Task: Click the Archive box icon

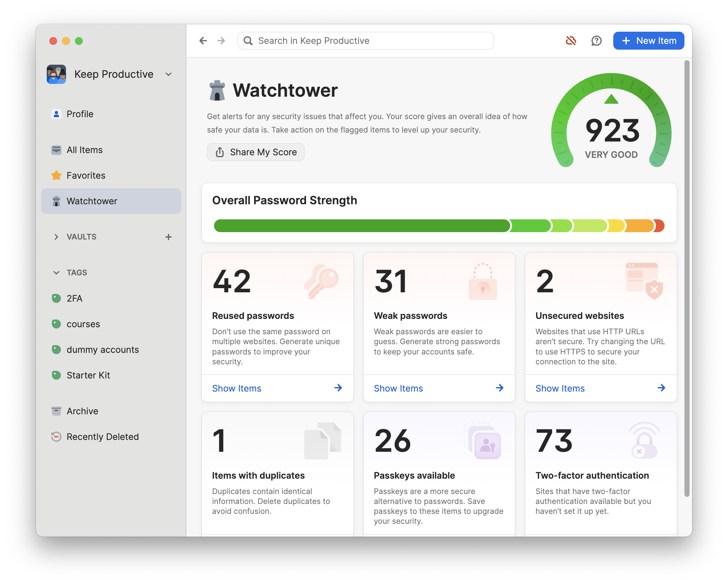Action: pyautogui.click(x=56, y=410)
